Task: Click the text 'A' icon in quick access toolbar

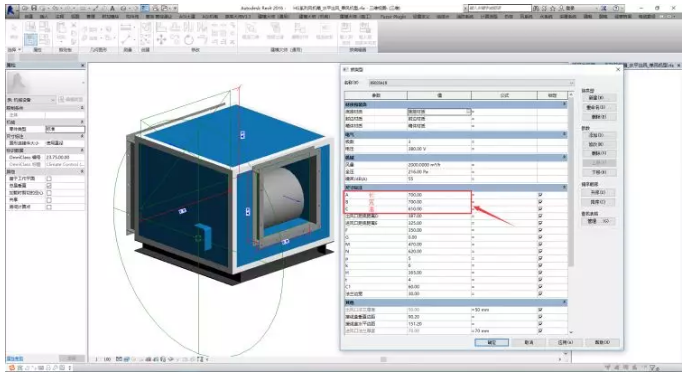Action: [113, 8]
